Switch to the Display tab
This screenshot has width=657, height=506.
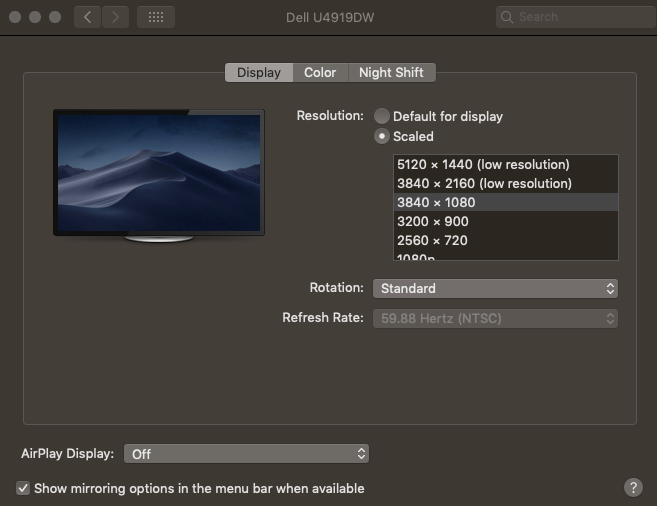259,72
